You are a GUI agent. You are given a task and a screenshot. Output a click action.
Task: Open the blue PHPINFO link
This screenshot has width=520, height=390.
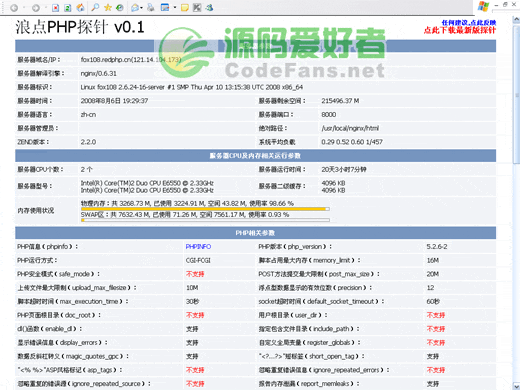click(198, 247)
